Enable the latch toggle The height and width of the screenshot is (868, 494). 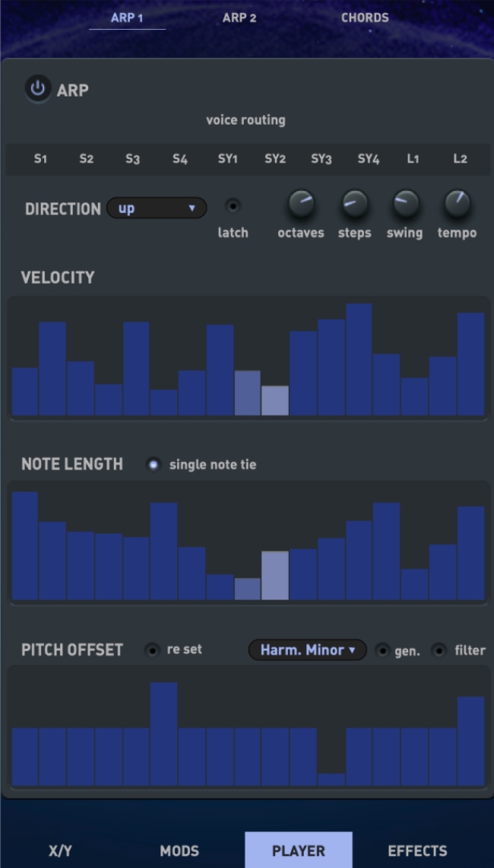click(x=233, y=206)
